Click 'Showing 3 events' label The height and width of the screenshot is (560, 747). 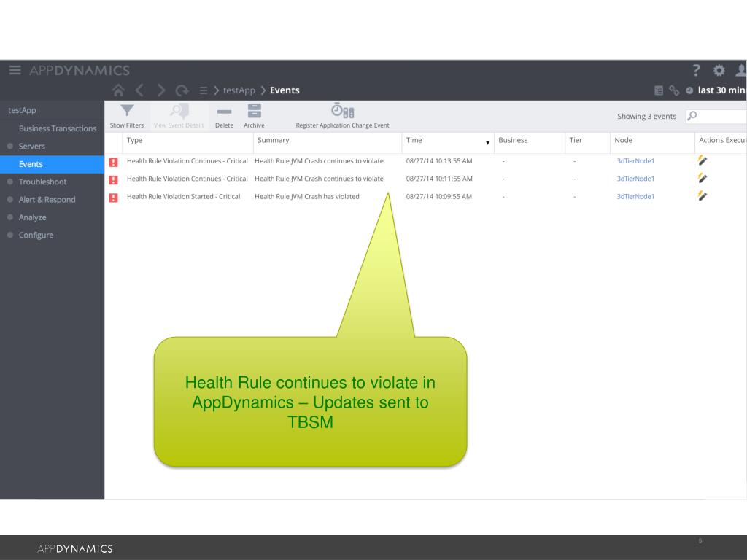point(646,116)
